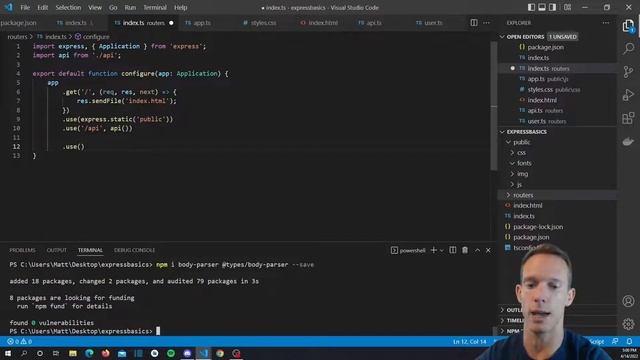Open the Run and Debug view
This screenshot has width=640, height=360.
pyautogui.click(x=628, y=95)
